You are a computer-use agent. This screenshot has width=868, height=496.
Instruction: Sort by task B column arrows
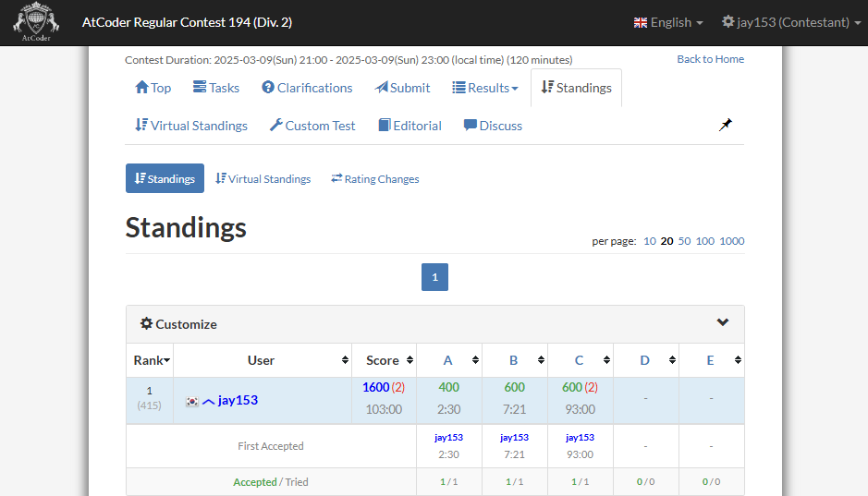541,360
